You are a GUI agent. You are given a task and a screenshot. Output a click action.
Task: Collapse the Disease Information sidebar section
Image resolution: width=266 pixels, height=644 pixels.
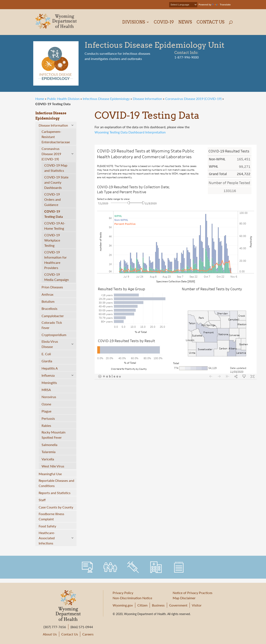tap(72, 125)
